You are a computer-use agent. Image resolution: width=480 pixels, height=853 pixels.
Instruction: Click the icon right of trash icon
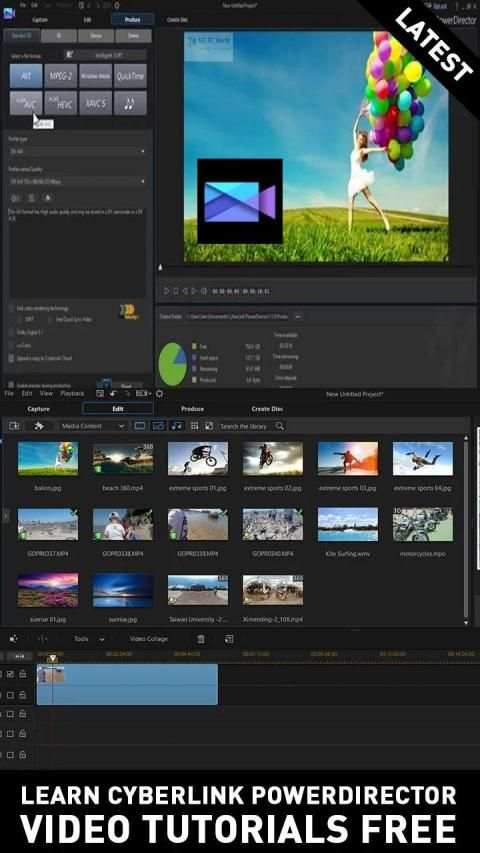[x=229, y=639]
